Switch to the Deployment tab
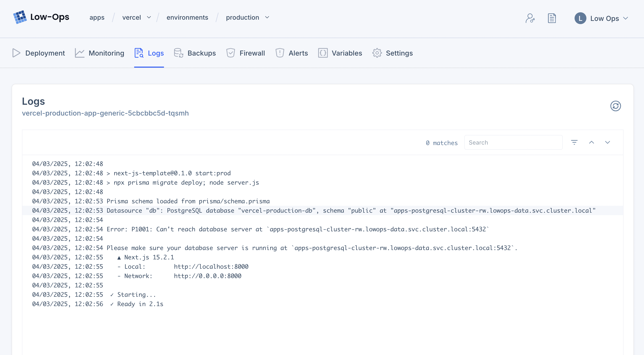644x355 pixels. pyautogui.click(x=39, y=53)
